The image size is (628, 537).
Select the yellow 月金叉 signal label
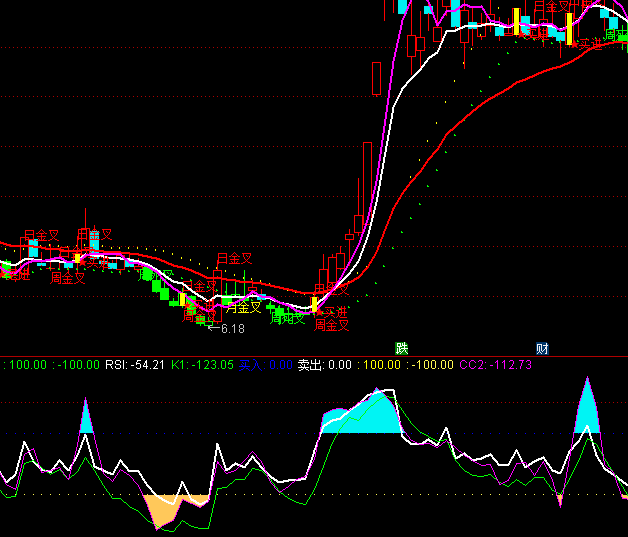click(x=243, y=308)
